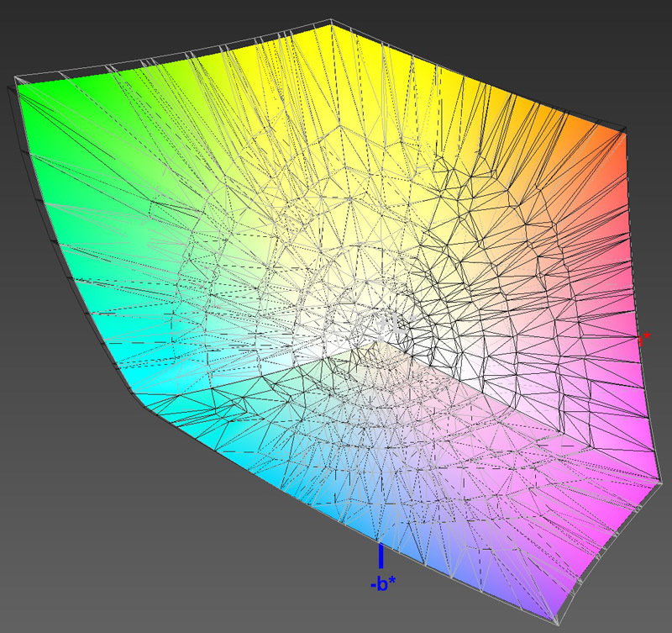Click the blue "-b*" axis label
Viewport: 672px width, 633px height.
[383, 583]
